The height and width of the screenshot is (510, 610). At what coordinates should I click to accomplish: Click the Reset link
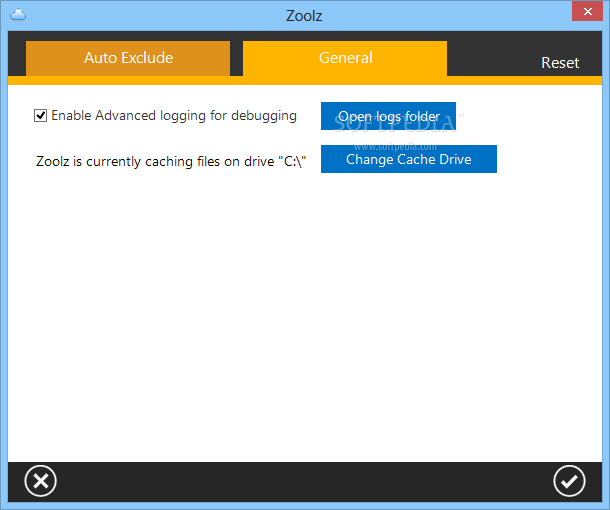(560, 63)
